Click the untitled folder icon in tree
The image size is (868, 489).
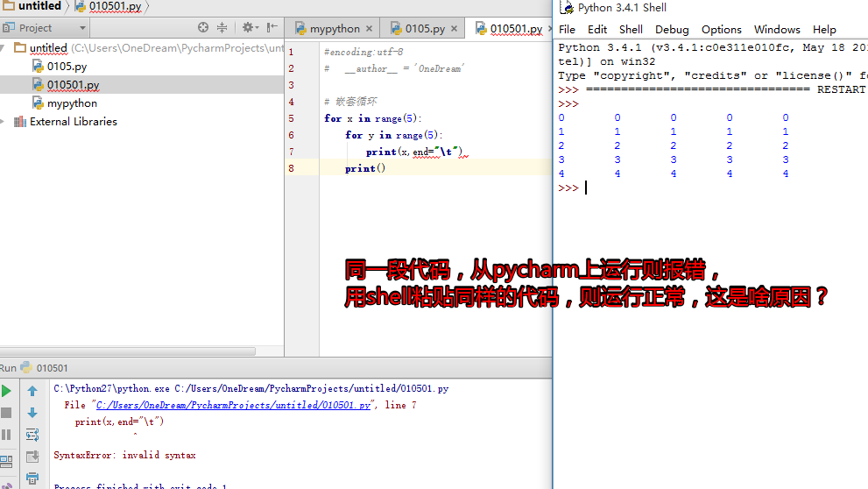20,47
